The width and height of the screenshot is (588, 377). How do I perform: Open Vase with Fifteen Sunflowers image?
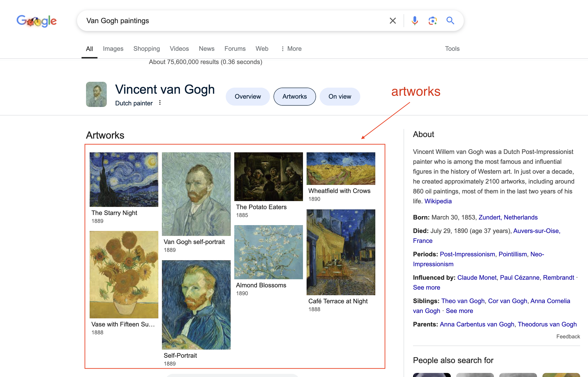(124, 274)
